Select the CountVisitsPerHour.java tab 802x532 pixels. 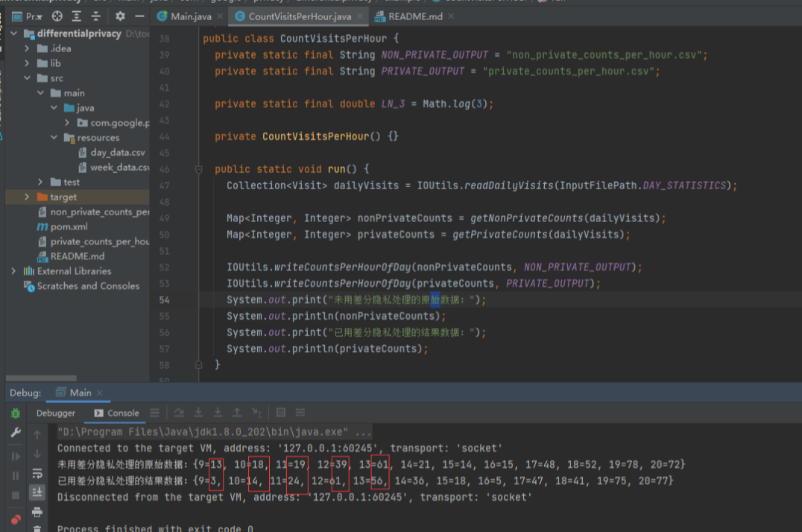pos(299,16)
